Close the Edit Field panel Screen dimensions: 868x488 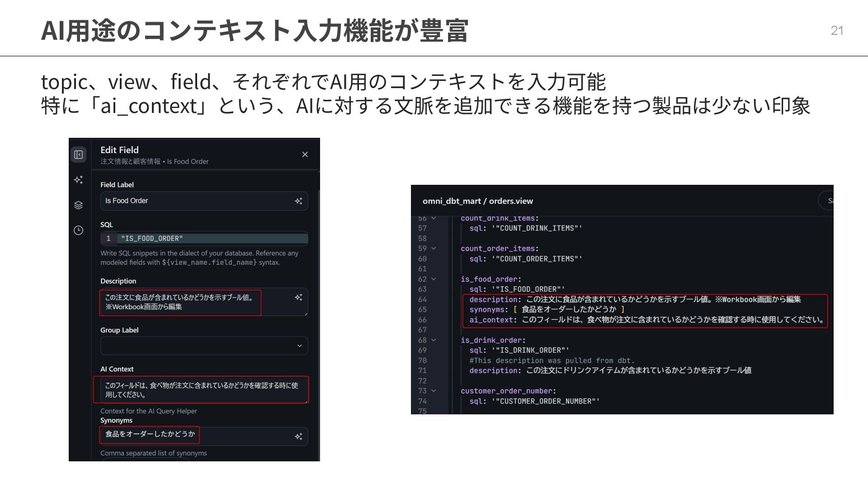305,155
